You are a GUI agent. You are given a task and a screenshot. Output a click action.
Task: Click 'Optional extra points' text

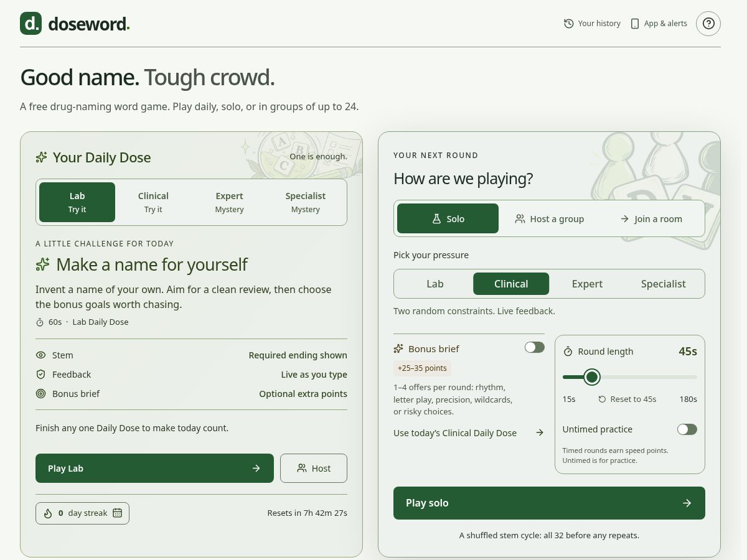[303, 394]
